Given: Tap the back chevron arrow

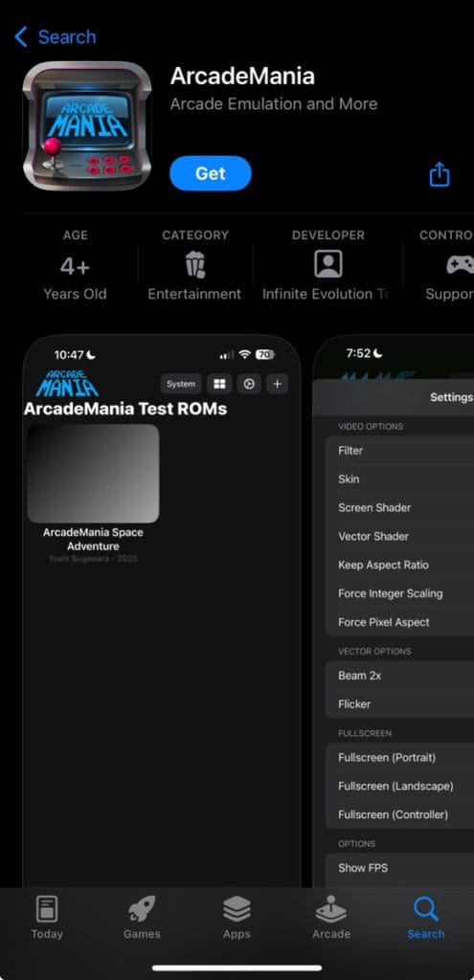Looking at the screenshot, I should [x=21, y=37].
